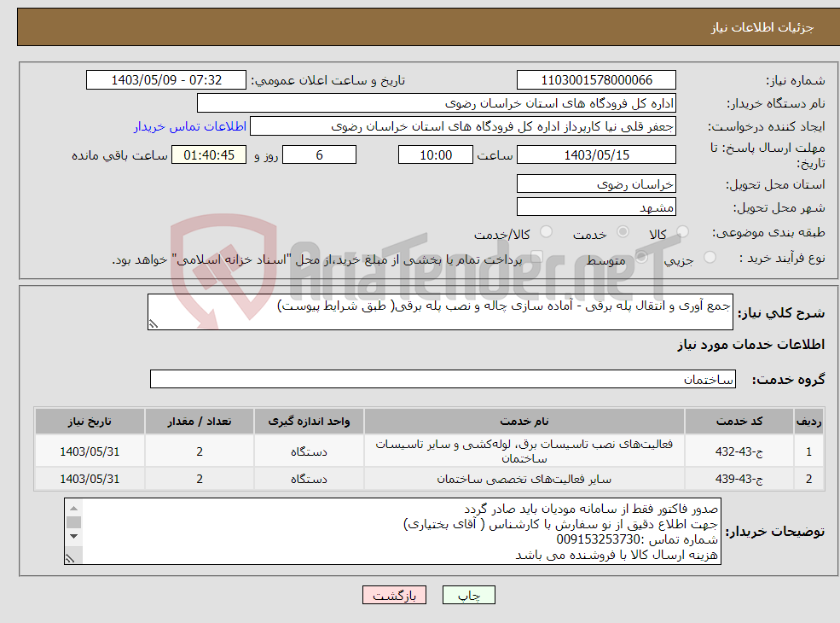Screen dimensions: 840x623
Task: Select the جزیی purchase type radio
Action: [x=710, y=258]
